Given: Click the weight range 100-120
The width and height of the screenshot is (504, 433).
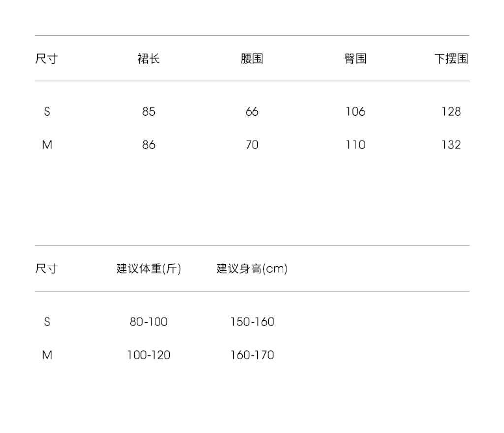Looking at the screenshot, I should (149, 355).
